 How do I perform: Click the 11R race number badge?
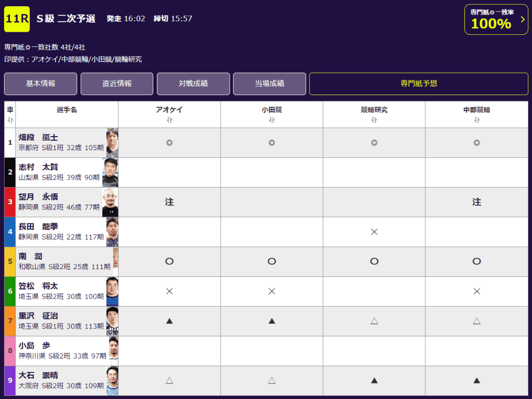coord(17,19)
